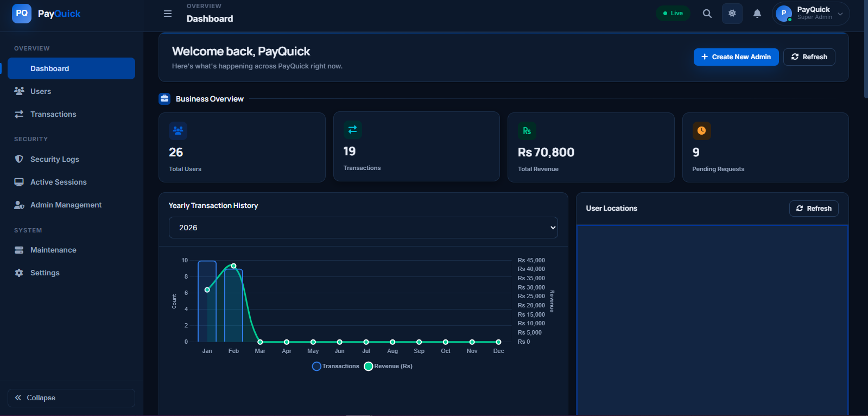Click the '19' Transactions value
Viewport: 868px width, 416px height.
click(350, 152)
